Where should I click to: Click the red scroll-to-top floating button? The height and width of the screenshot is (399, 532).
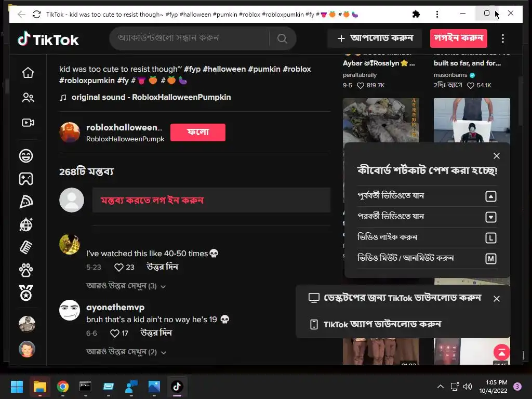(502, 352)
